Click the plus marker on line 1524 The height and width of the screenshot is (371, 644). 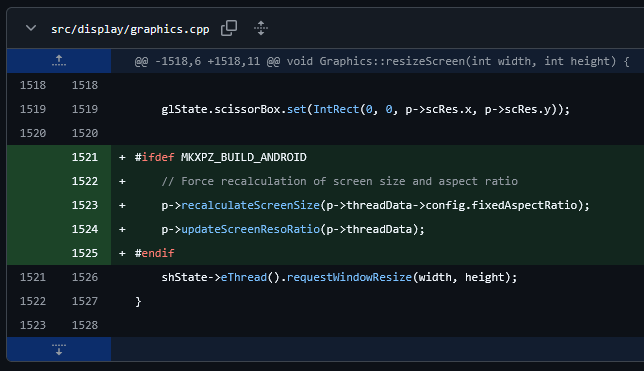click(x=122, y=229)
